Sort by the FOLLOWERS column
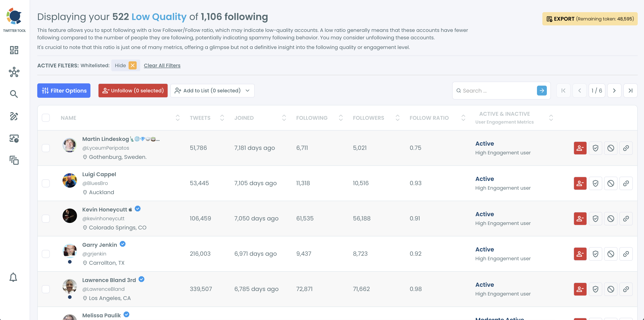The width and height of the screenshot is (644, 320). click(x=397, y=118)
